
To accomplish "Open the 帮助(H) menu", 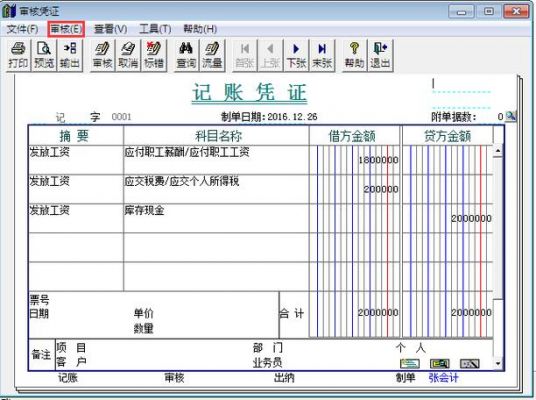I will pos(200,29).
